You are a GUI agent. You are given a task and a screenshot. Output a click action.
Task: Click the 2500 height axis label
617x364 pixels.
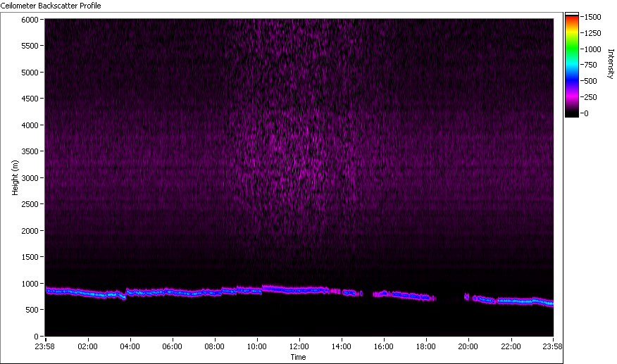[30, 204]
